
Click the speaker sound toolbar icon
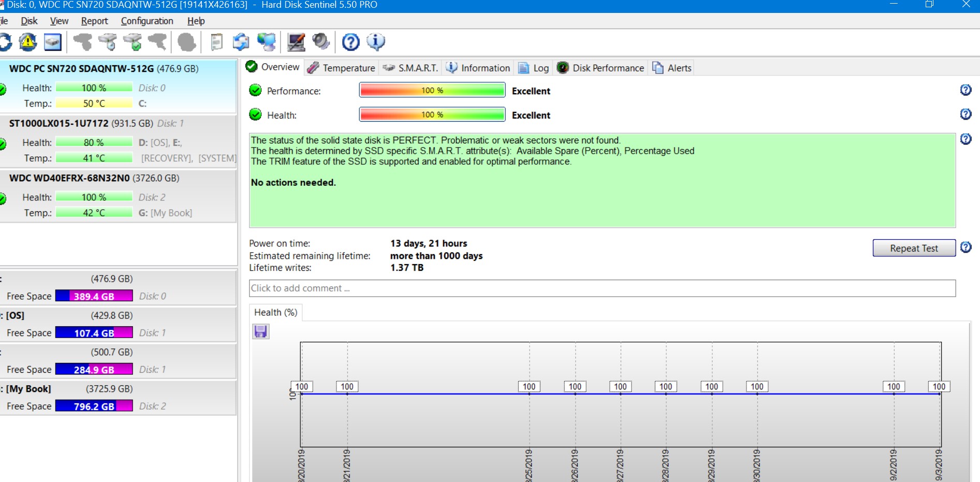tap(321, 42)
